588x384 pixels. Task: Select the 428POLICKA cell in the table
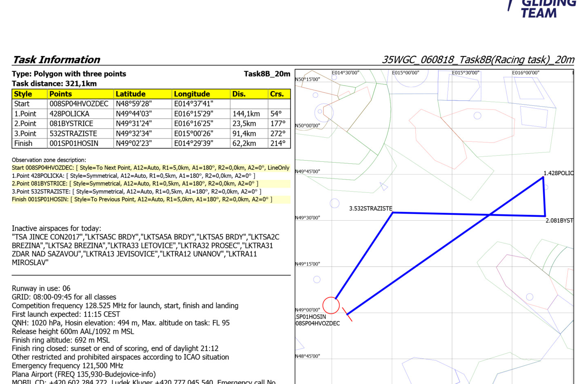[x=69, y=114]
